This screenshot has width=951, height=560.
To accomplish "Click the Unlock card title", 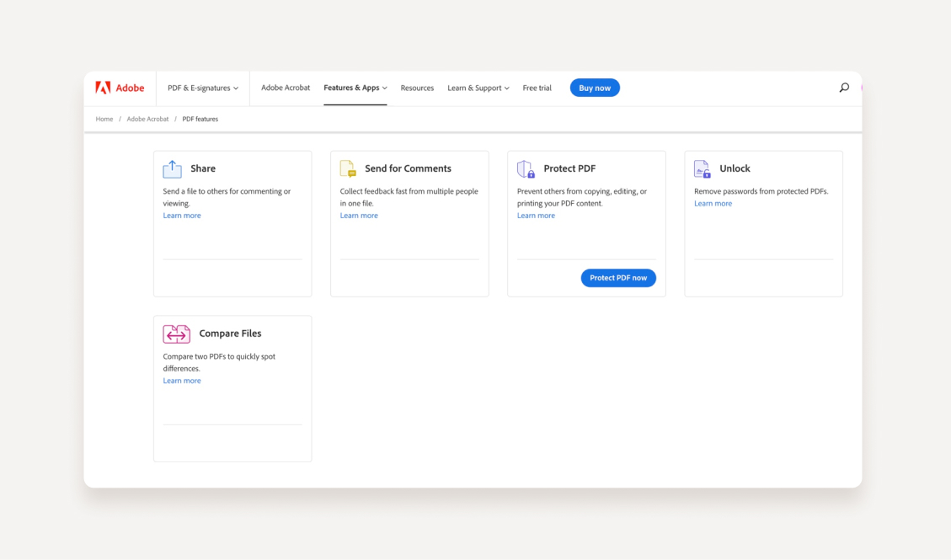I will [735, 168].
